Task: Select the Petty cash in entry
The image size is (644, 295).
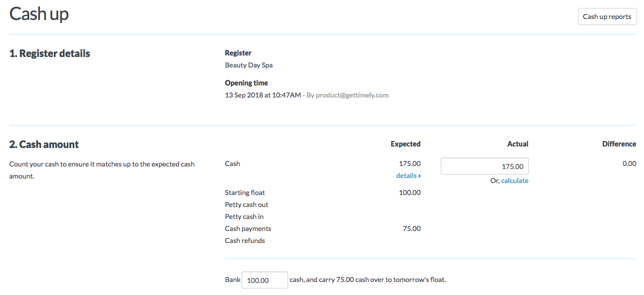Action: point(244,216)
